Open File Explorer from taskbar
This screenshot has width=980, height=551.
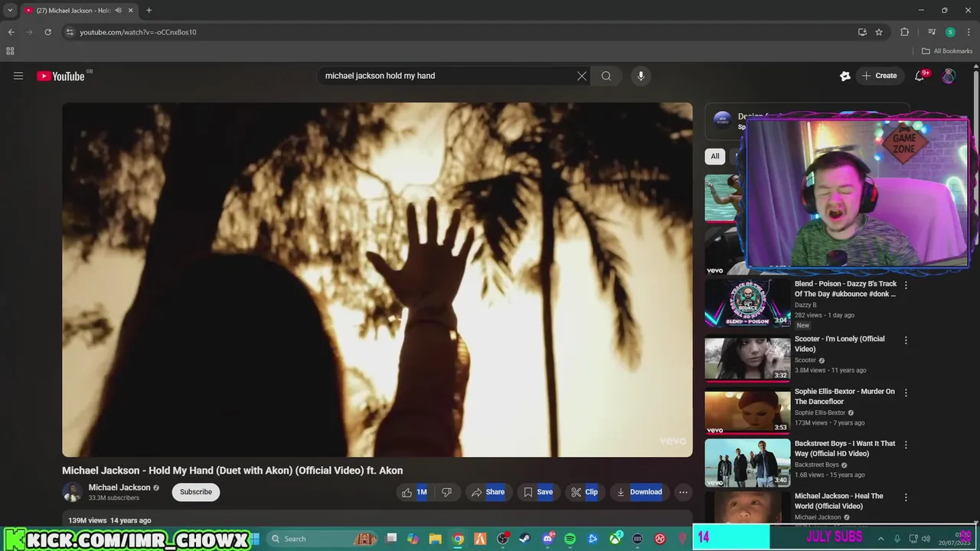click(x=435, y=539)
